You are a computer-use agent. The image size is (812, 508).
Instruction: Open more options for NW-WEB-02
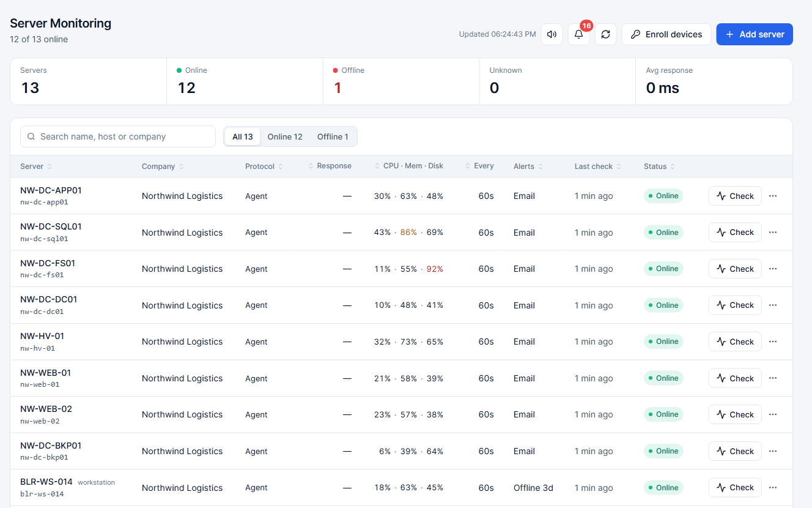pyautogui.click(x=773, y=414)
